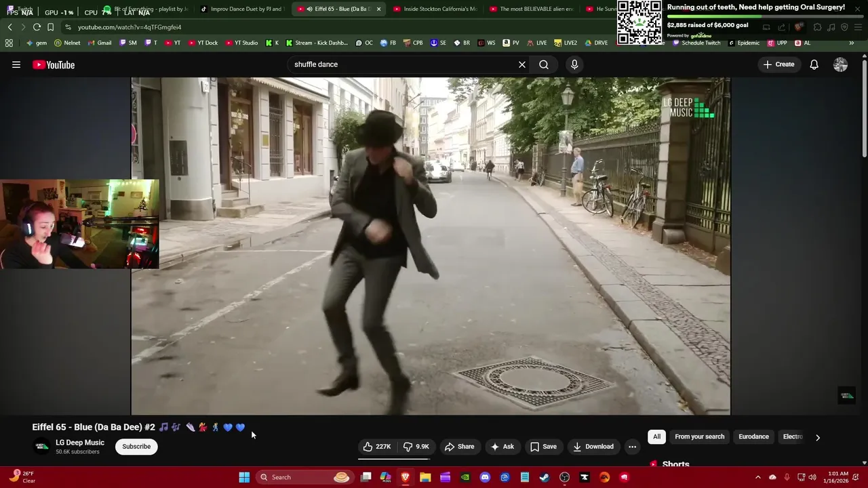This screenshot has width=868, height=488.
Task: Close the Eiffel 65 Blue tab
Action: [x=378, y=9]
